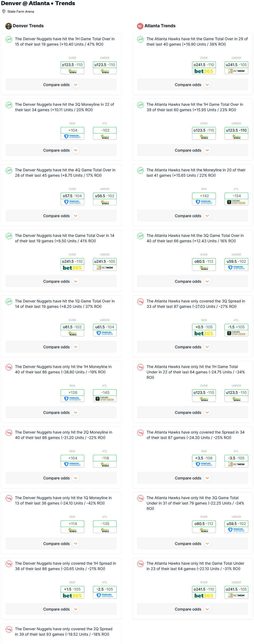Select u61.5 -104 1Q under odds
Image resolution: width=254 pixels, height=644 pixels.
pos(105,327)
